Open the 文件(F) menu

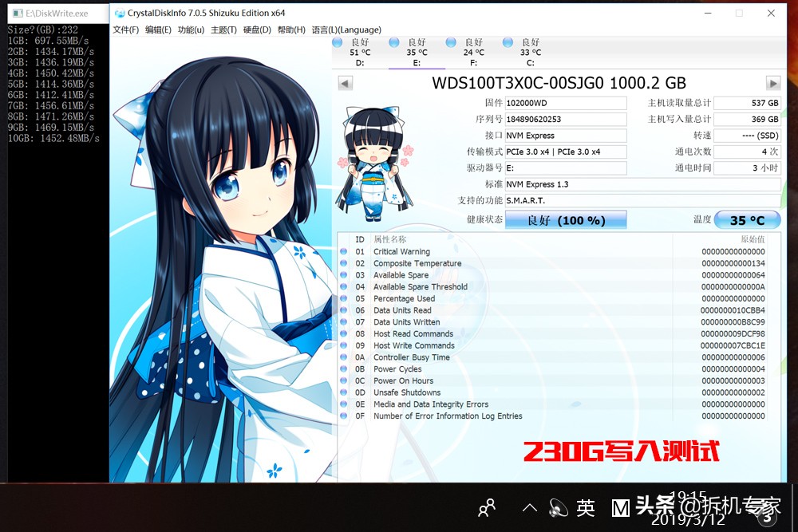(x=125, y=30)
